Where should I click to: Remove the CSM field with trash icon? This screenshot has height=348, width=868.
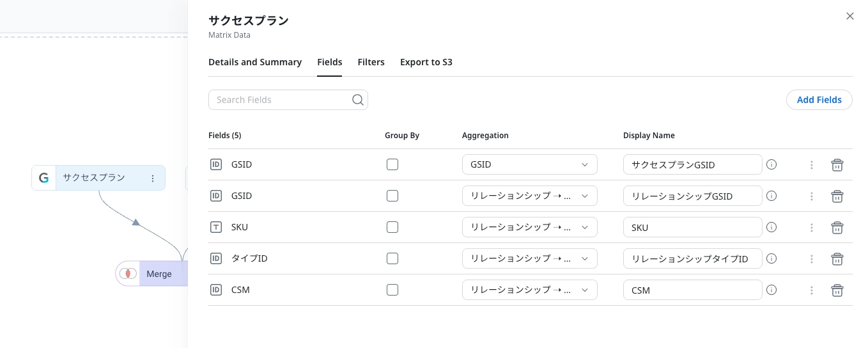837,290
